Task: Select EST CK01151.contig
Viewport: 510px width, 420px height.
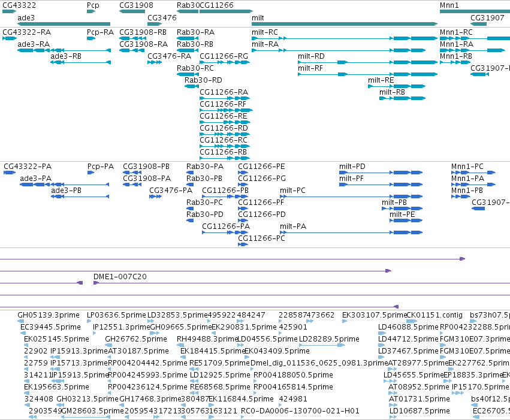Action: coord(412,321)
